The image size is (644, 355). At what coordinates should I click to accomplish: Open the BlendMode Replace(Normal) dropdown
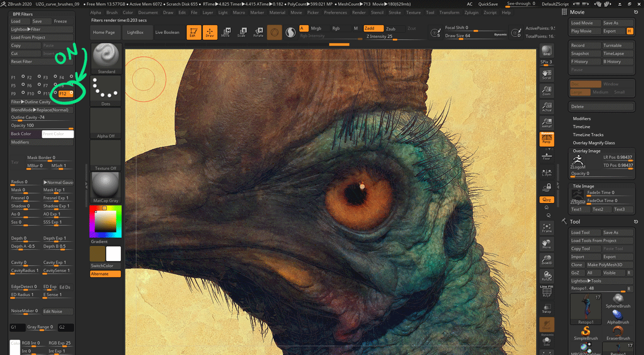[41, 110]
